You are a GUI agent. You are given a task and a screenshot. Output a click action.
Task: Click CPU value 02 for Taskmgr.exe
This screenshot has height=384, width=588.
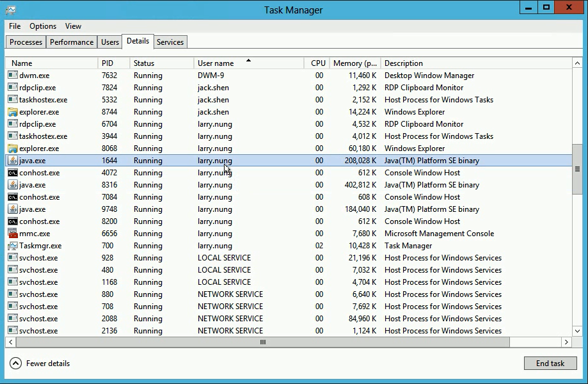pos(319,246)
